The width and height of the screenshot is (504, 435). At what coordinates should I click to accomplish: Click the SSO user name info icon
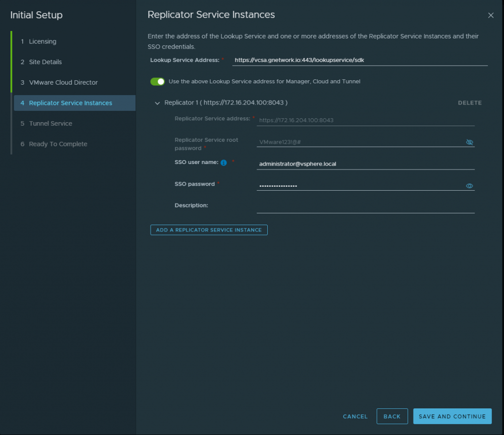pos(224,163)
